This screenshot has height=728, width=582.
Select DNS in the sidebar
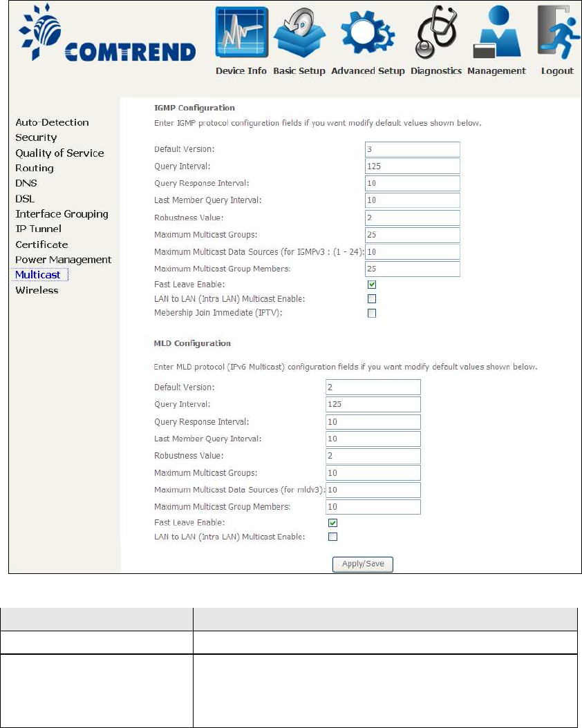point(26,183)
